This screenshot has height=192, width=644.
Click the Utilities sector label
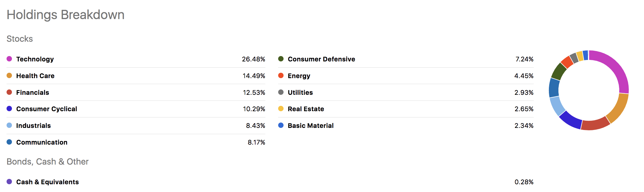pyautogui.click(x=300, y=92)
